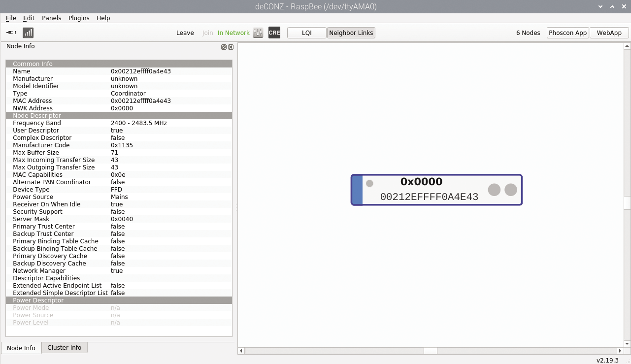Select the Complex Descriptor row label

click(42, 138)
